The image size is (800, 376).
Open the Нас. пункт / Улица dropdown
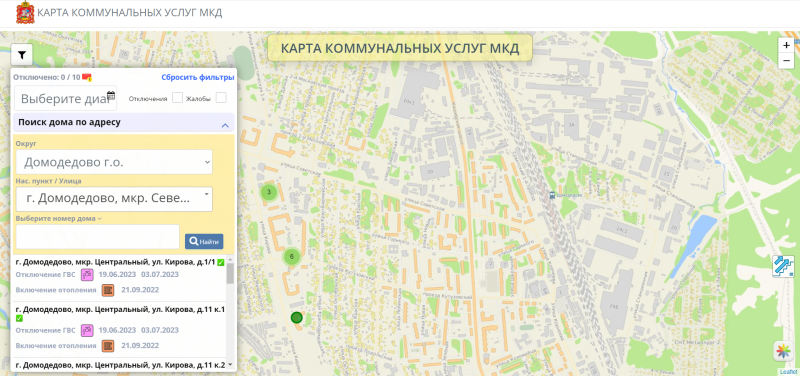point(114,199)
